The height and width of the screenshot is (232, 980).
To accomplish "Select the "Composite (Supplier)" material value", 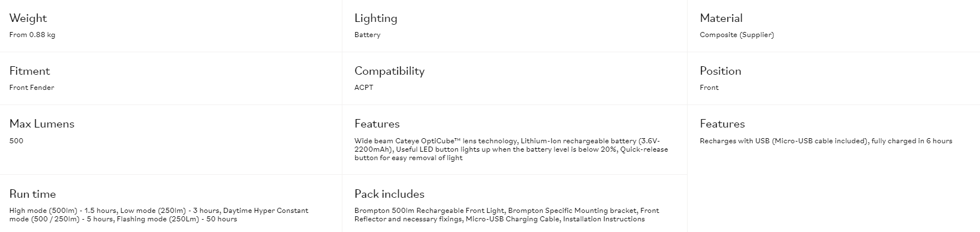I will (736, 35).
